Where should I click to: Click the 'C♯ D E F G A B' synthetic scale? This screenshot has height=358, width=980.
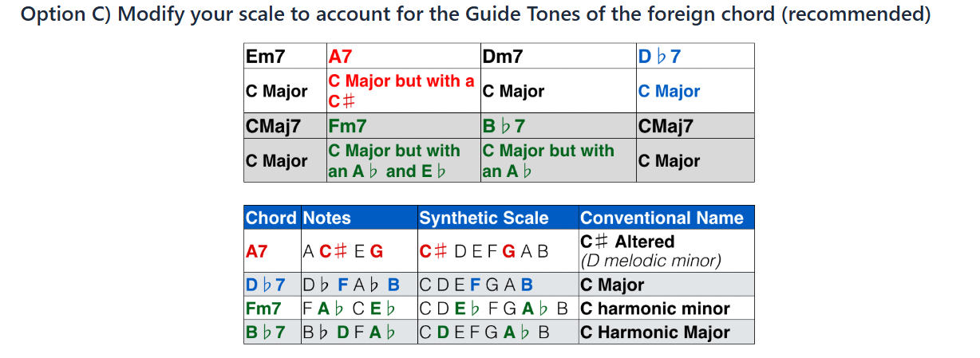click(484, 251)
